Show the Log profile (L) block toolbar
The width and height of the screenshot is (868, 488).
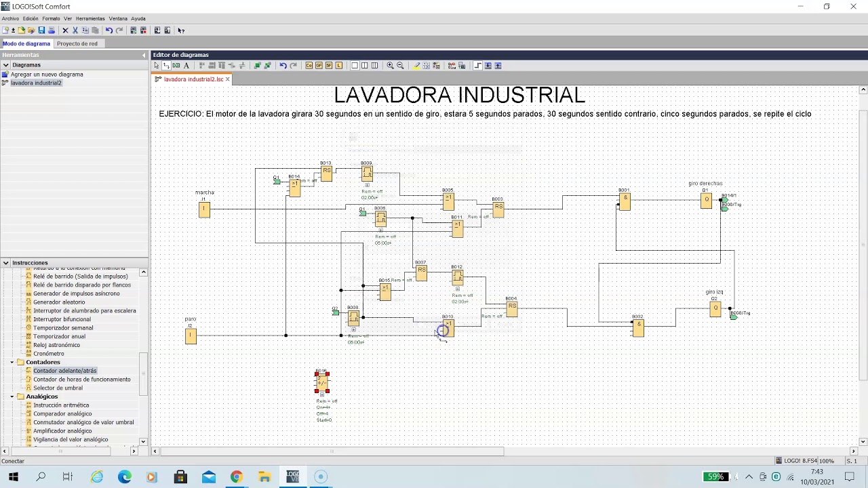click(339, 66)
